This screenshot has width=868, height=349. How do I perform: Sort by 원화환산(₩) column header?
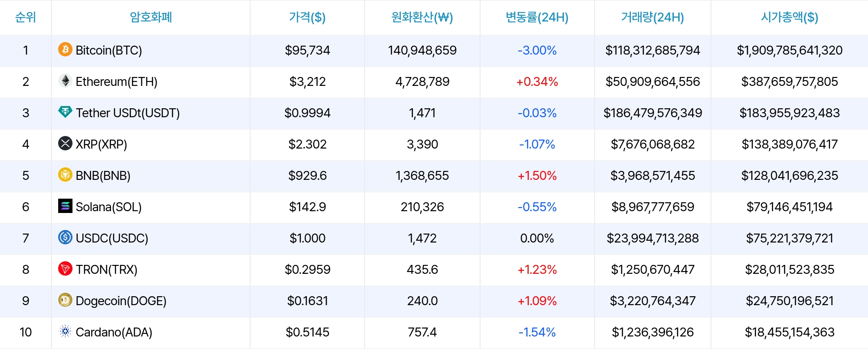tap(422, 17)
